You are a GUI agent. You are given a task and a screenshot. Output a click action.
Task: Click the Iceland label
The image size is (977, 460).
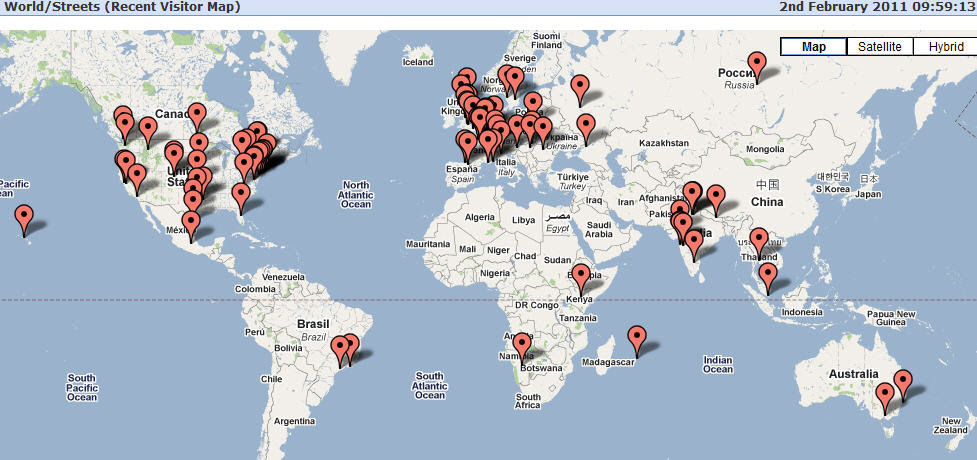tap(417, 62)
